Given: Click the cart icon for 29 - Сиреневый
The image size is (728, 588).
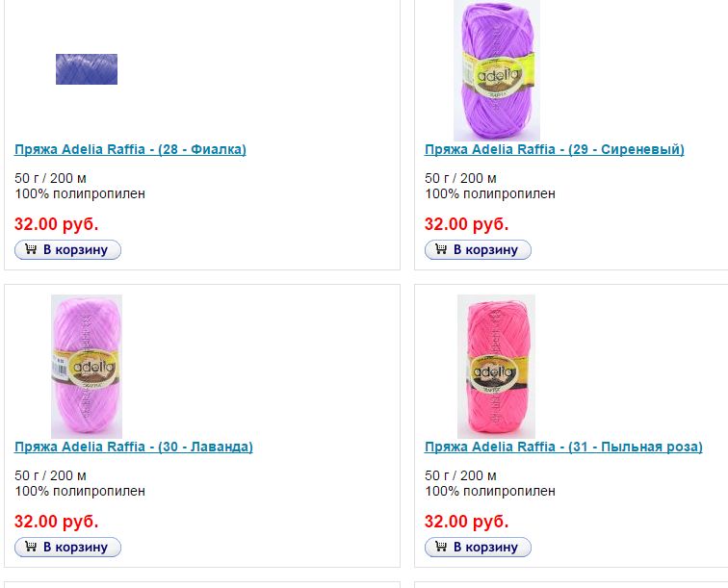Looking at the screenshot, I should click(x=441, y=250).
